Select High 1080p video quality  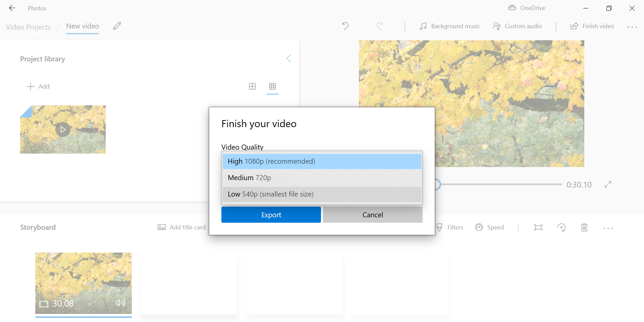[321, 161]
